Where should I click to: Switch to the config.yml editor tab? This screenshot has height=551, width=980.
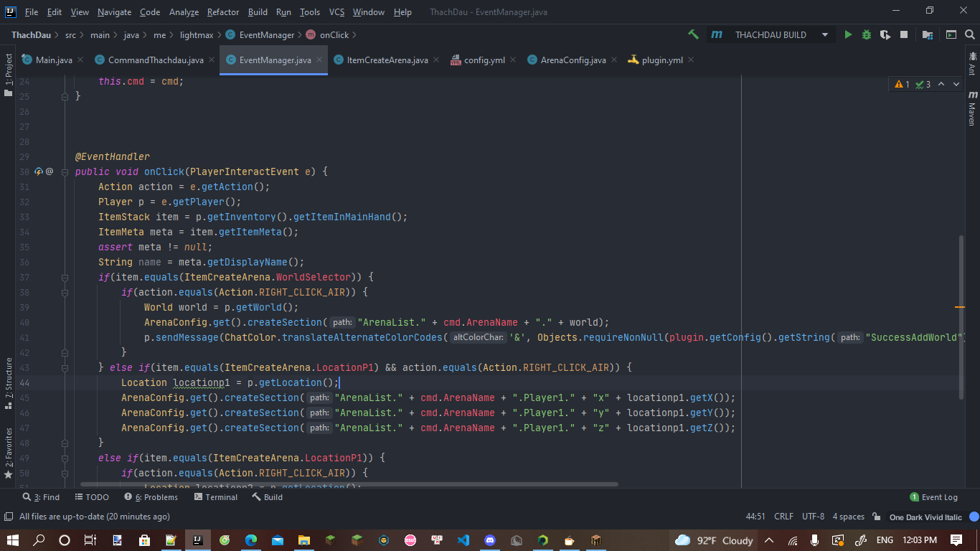click(485, 60)
